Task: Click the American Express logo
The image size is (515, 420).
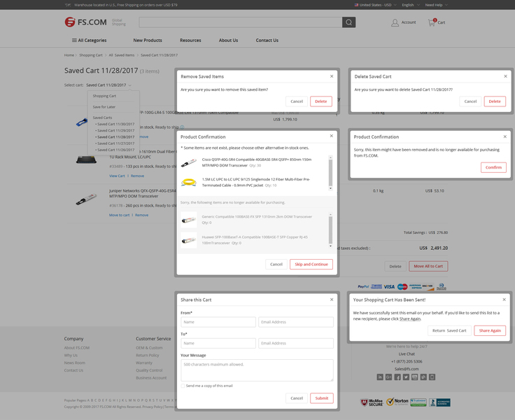Action: 416,286
